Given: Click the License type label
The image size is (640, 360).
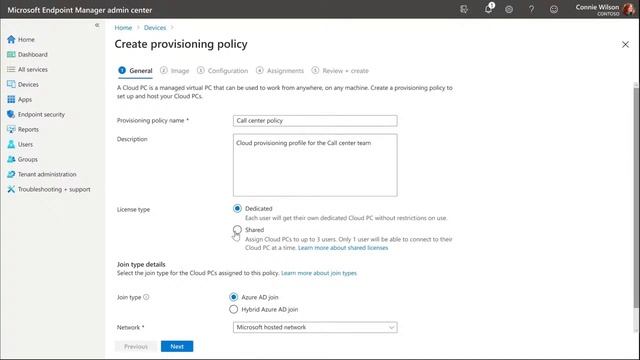Looking at the screenshot, I should (x=133, y=209).
